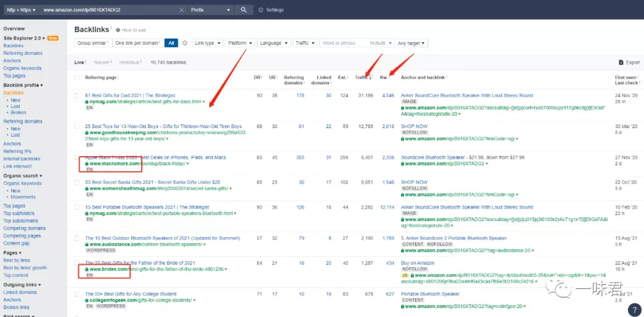Open the Any target dropdown
The width and height of the screenshot is (644, 317).
click(411, 43)
